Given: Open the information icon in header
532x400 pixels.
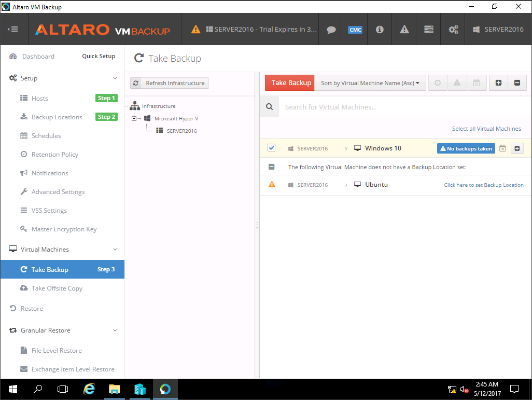Looking at the screenshot, I should click(380, 30).
